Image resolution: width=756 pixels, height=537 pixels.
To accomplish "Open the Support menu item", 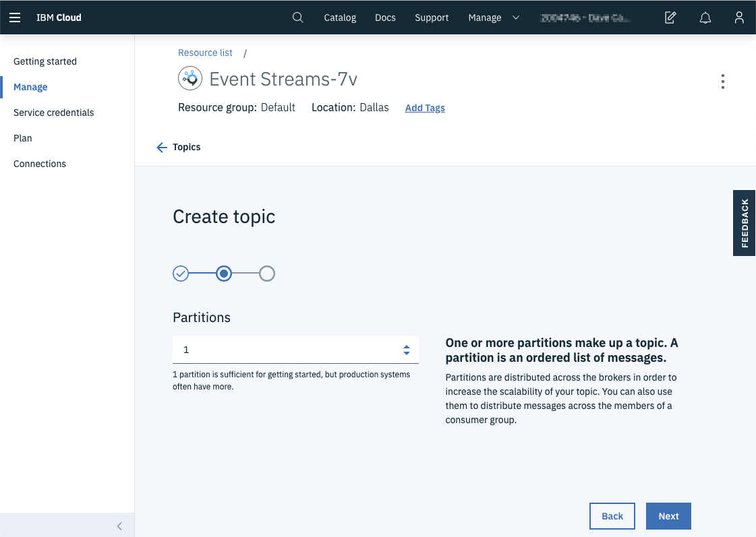I will (x=432, y=18).
